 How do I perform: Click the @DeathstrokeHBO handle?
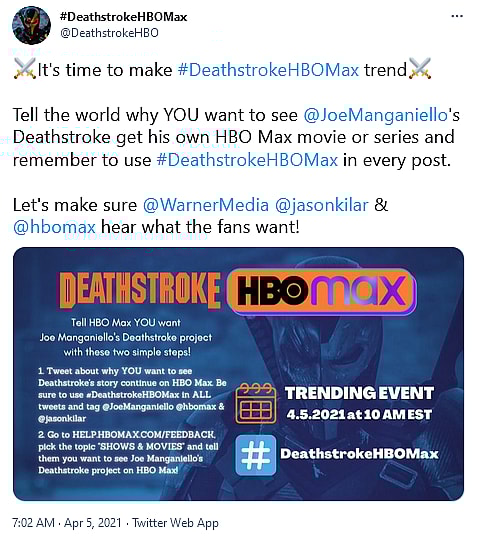point(109,33)
